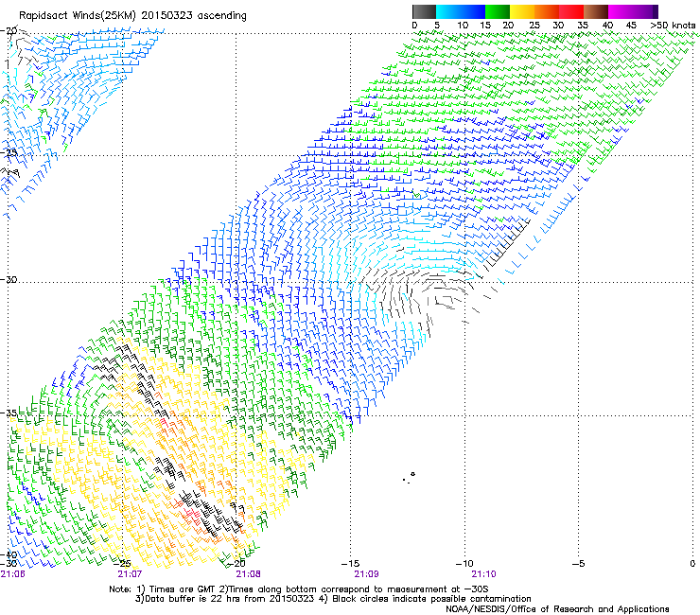Screen dimensions: 700x615
Task: Click the time label 21:06
Action: tap(13, 574)
